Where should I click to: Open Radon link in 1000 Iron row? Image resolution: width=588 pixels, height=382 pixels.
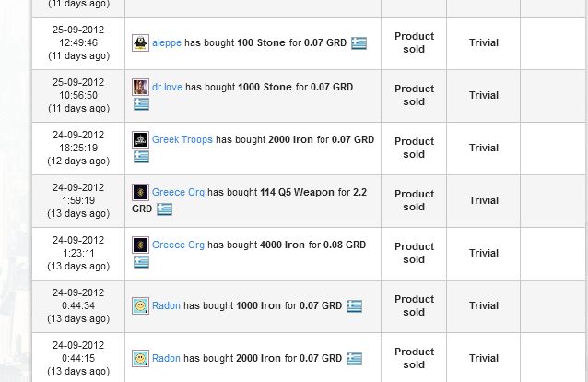[x=166, y=305]
